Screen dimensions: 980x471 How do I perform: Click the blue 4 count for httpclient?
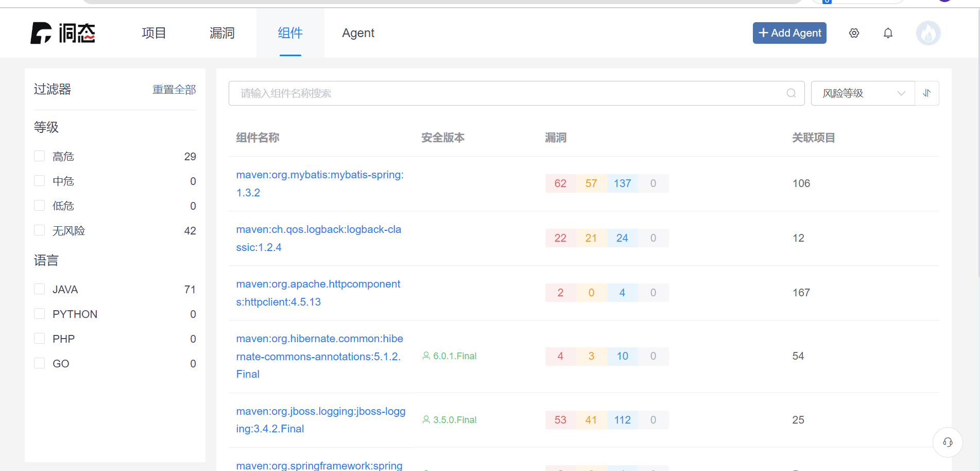click(622, 293)
